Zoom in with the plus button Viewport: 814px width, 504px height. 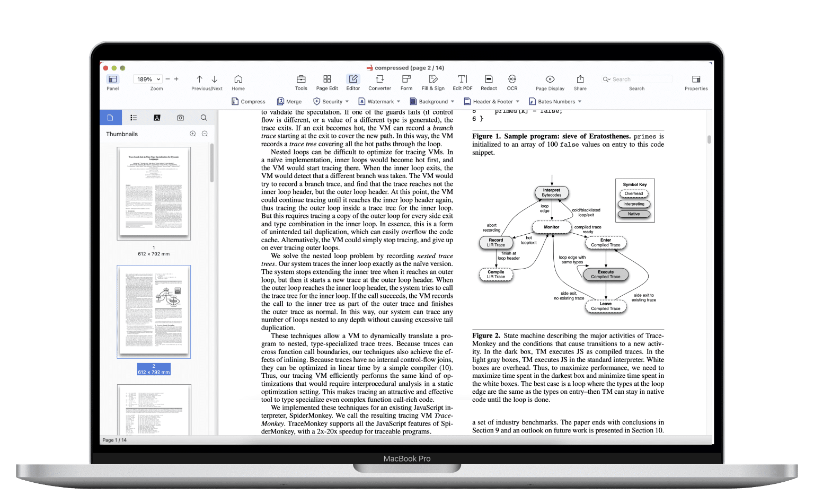tap(176, 79)
